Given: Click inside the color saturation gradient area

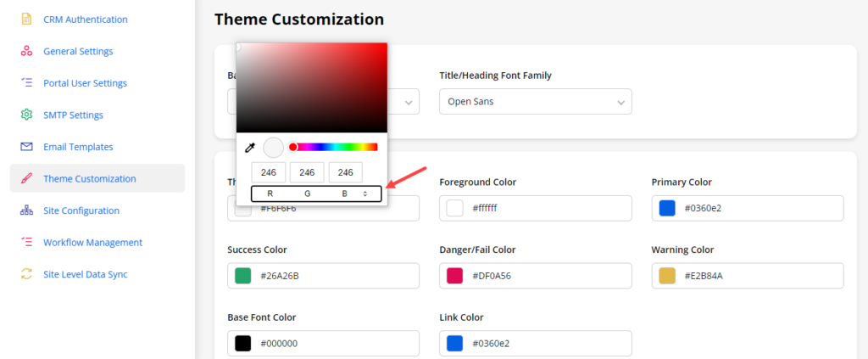Looking at the screenshot, I should click(x=312, y=87).
